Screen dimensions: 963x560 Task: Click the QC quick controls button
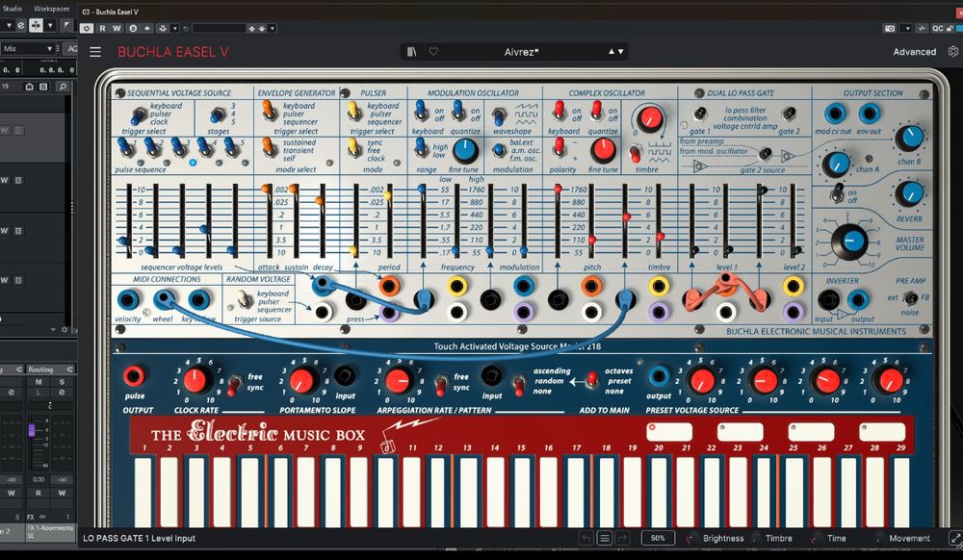point(937,28)
